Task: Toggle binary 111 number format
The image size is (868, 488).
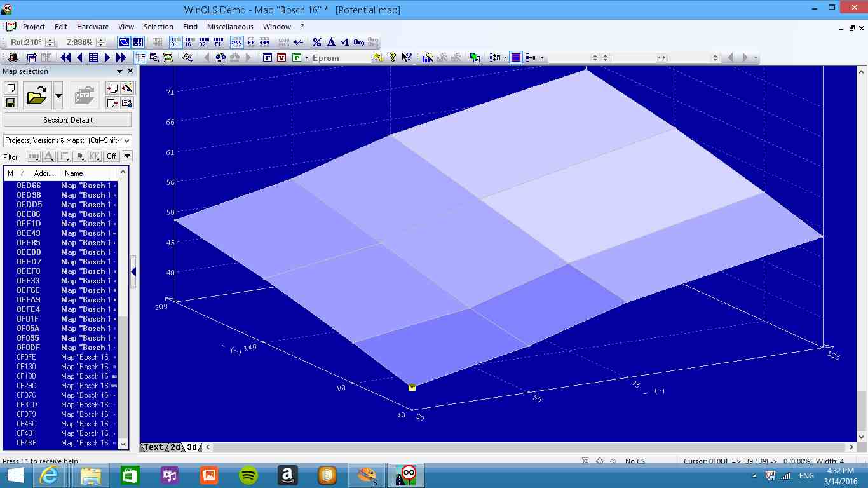Action: pyautogui.click(x=265, y=43)
